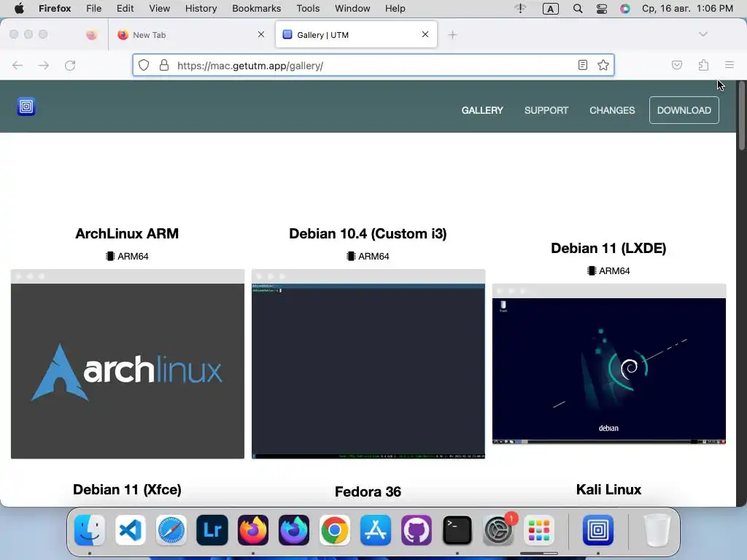Expand the list all tabs chevron

click(703, 34)
